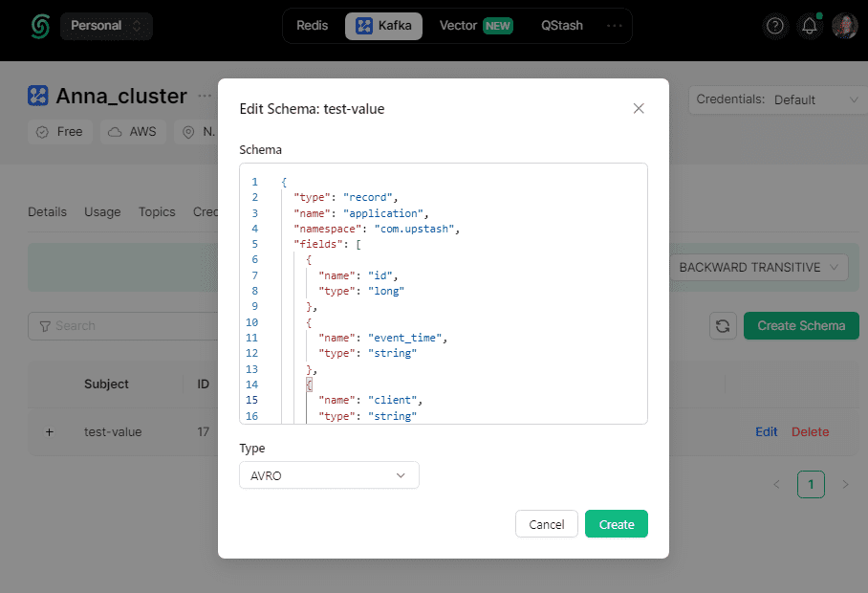Click the "com.upstash" namespace value

tap(414, 229)
